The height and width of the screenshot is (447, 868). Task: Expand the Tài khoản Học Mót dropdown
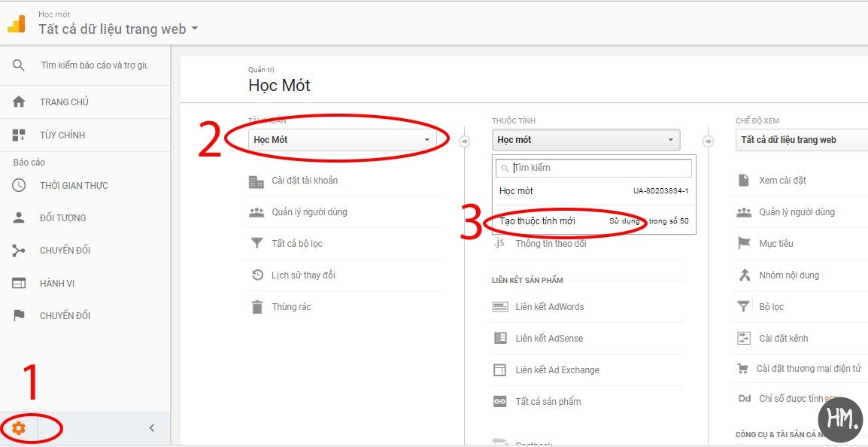tap(342, 140)
